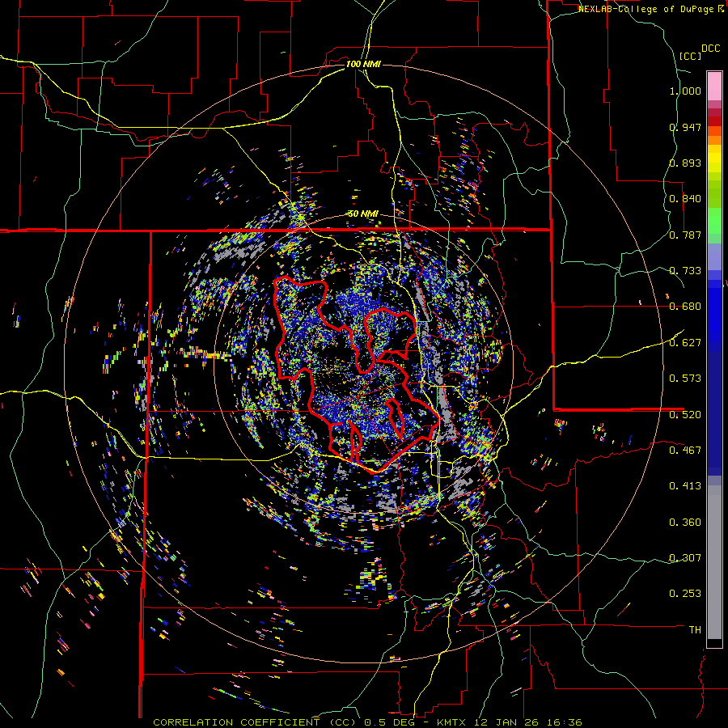Click the 0.307 color scale label
Viewport: 728px width, 728px height.
tap(685, 558)
